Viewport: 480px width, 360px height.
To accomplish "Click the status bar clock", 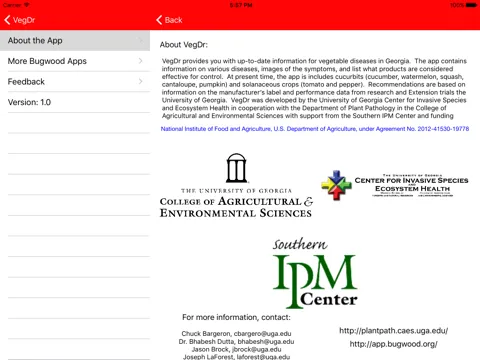I will pos(241,5).
